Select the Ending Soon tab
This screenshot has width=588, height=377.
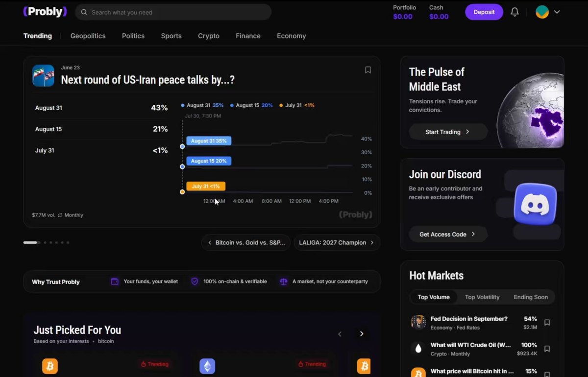coord(531,297)
